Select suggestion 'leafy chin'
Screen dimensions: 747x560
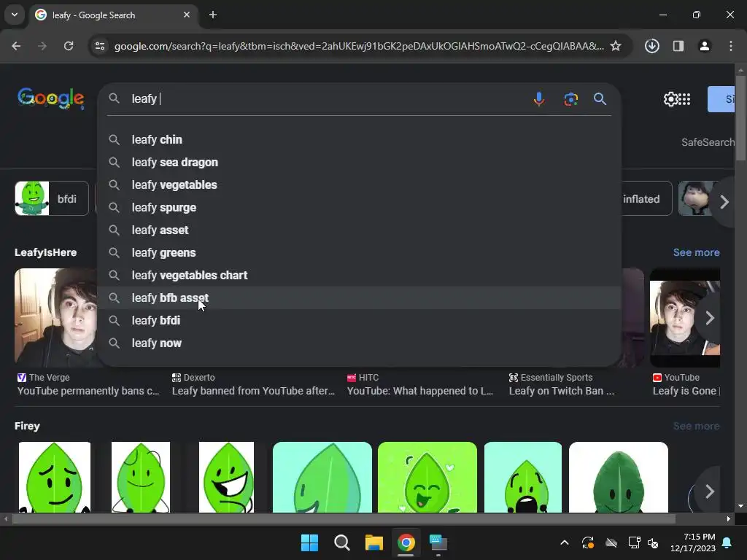point(359,139)
